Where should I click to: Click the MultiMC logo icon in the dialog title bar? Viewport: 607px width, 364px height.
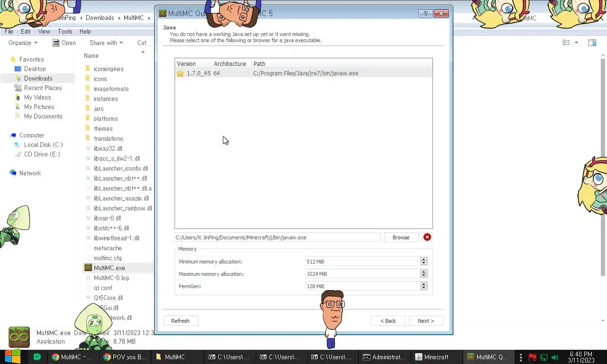163,13
